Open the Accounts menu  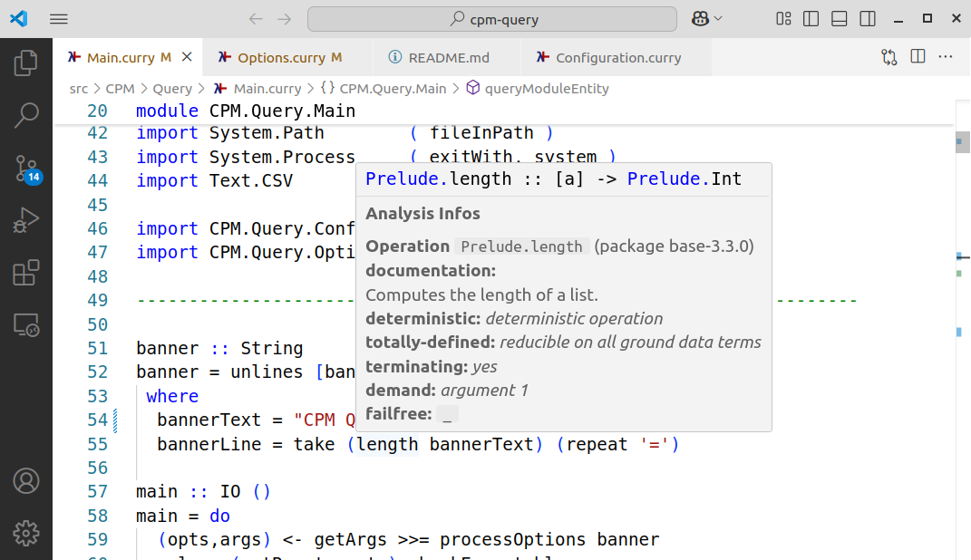coord(26,480)
